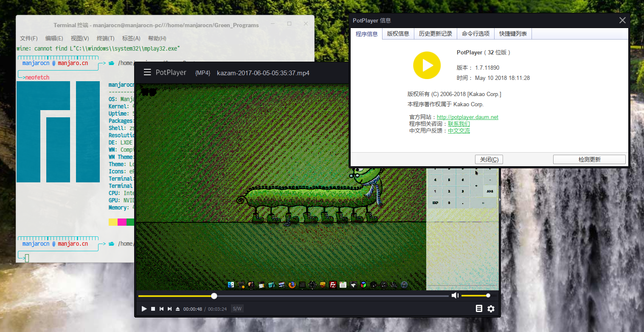This screenshot has height=332, width=644.
Task: Click the Terminal prompt cursor at the bottom
Action: (27, 258)
